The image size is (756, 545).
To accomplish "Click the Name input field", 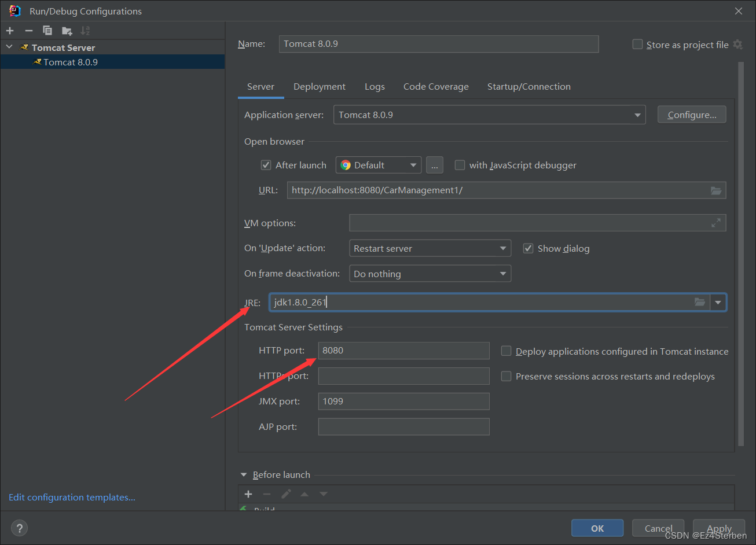I will click(439, 44).
